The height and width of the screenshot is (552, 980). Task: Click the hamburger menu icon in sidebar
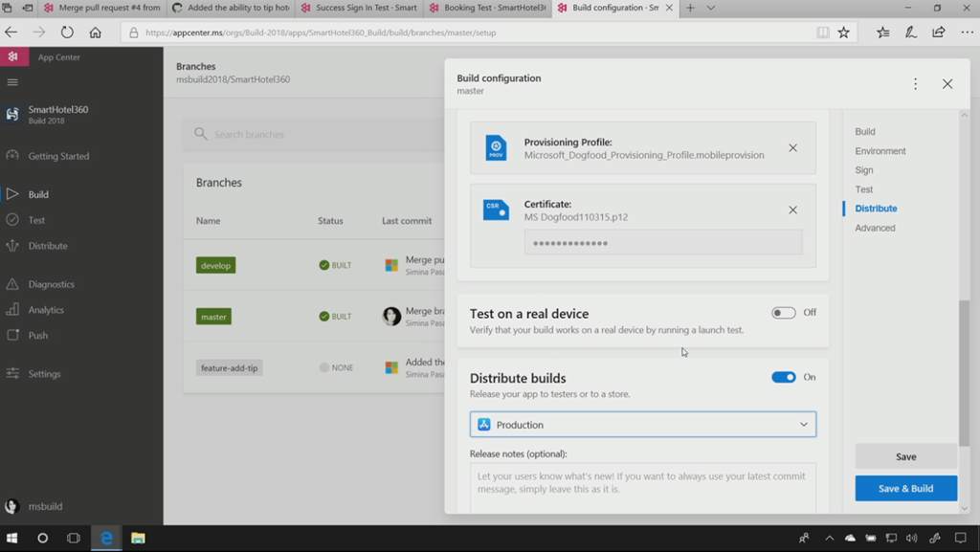tap(12, 82)
